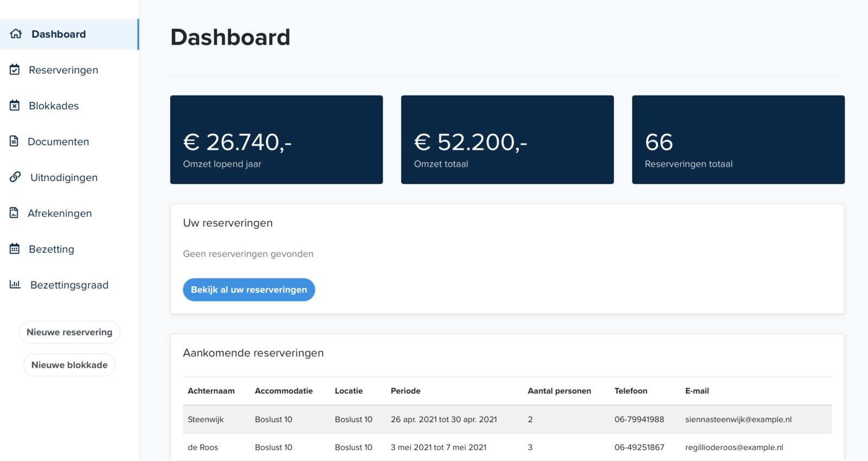Click the Afrekeningen invoice icon
868x461 pixels.
click(14, 213)
